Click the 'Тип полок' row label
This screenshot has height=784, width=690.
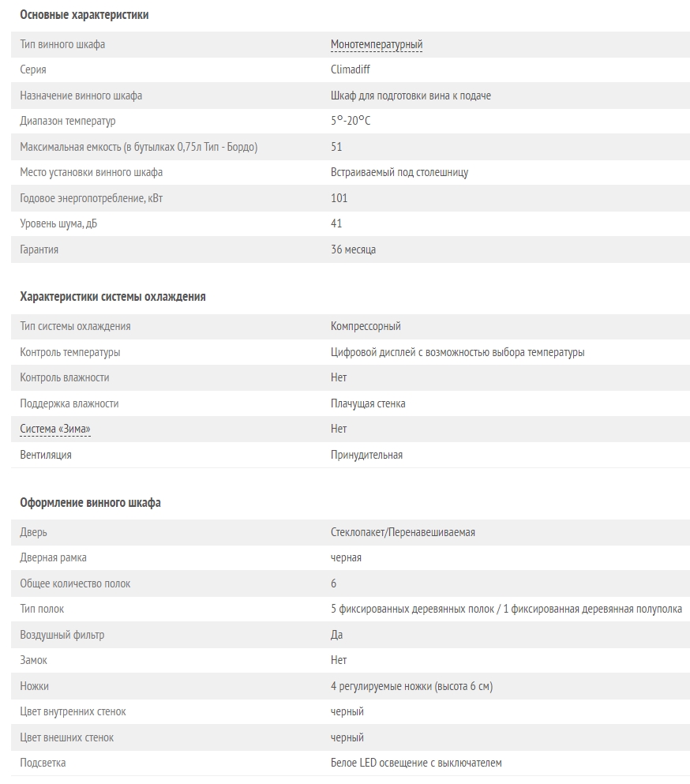point(42,610)
